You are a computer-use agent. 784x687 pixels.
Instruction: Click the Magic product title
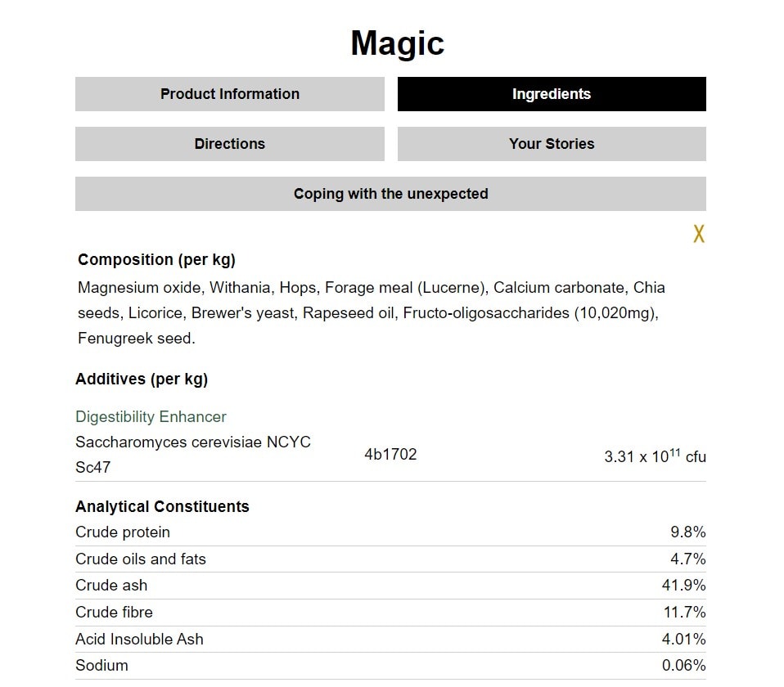(397, 43)
